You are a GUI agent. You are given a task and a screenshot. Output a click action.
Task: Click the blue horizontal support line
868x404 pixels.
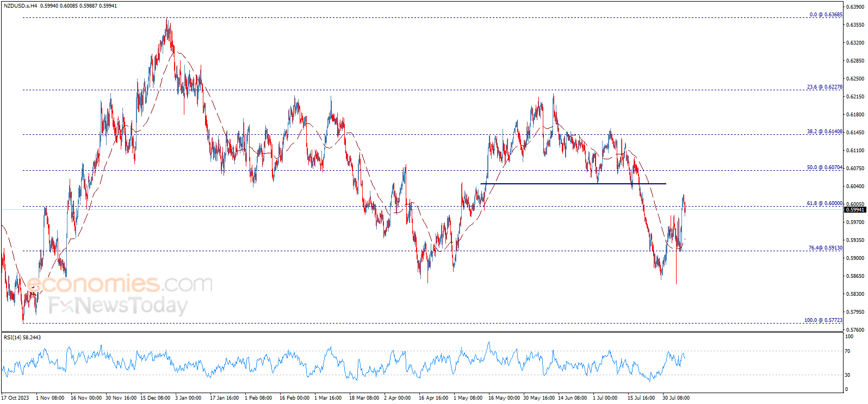point(573,184)
